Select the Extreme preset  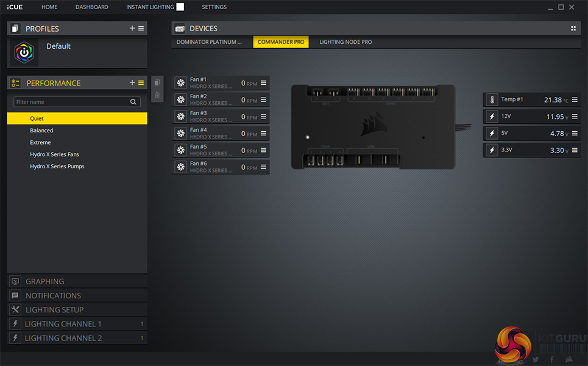tap(77, 142)
